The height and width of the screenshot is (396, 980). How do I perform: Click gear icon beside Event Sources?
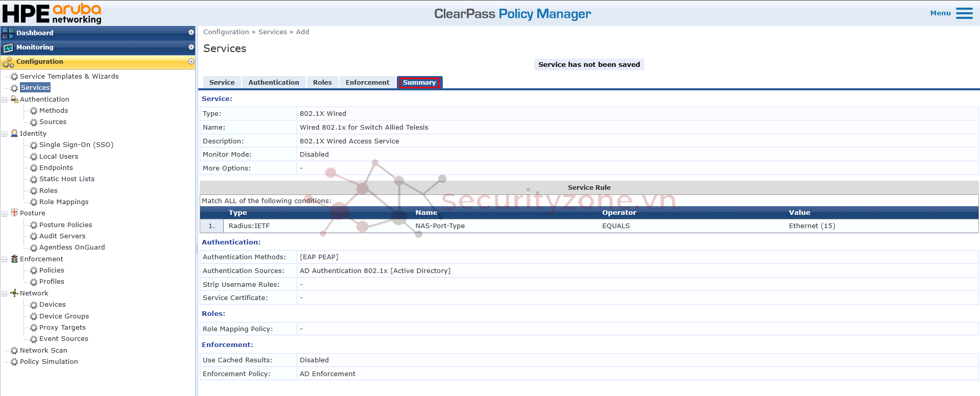point(34,339)
